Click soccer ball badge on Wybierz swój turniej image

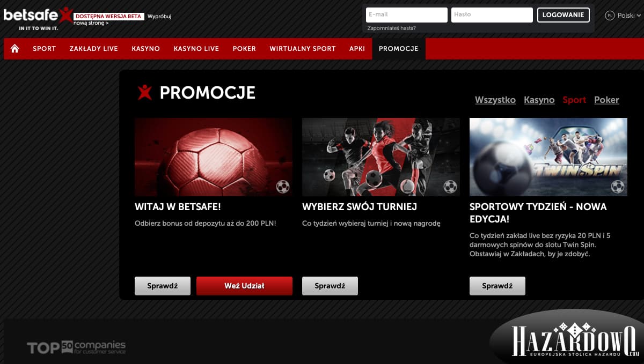pos(450,187)
